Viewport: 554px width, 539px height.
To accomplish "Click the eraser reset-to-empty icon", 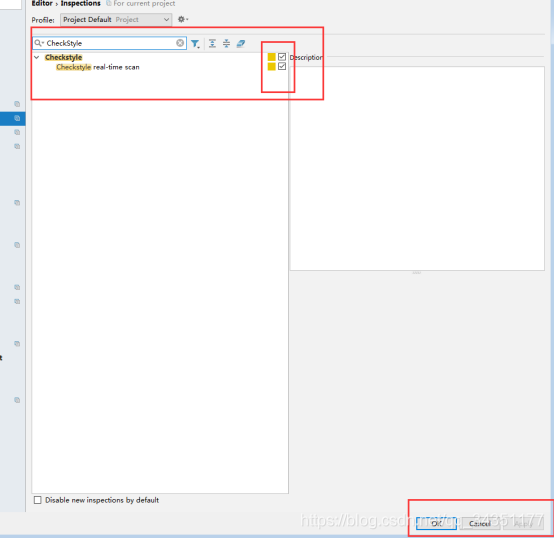I will click(241, 43).
